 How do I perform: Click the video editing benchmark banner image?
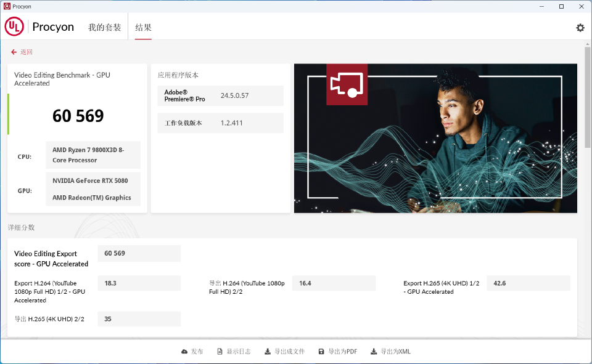[x=435, y=138]
